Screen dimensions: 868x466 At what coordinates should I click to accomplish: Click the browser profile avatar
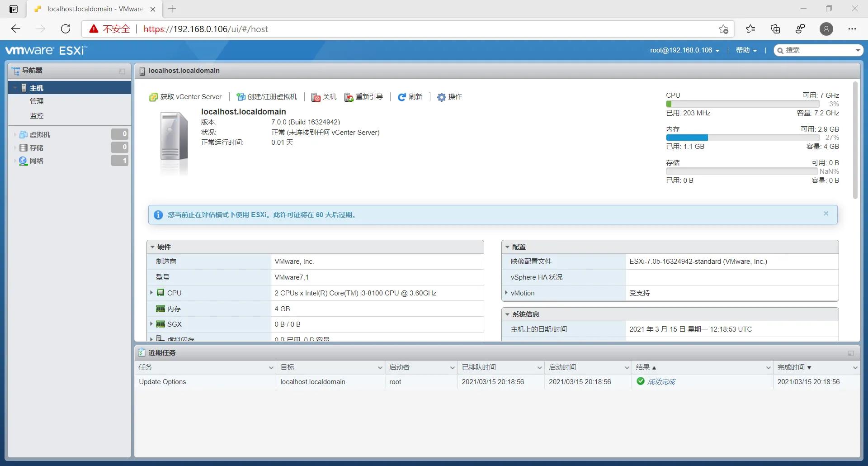826,29
